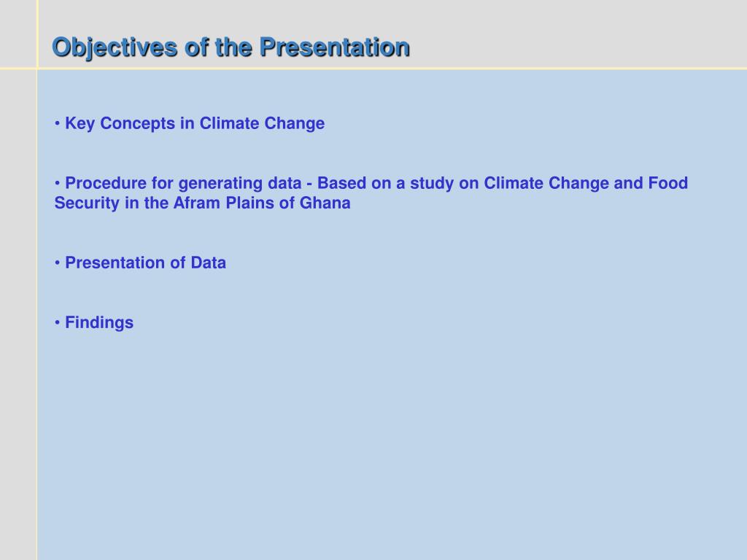Click the 'Findings' bullet text
Viewport: 747px width, 560px height.
(x=99, y=323)
